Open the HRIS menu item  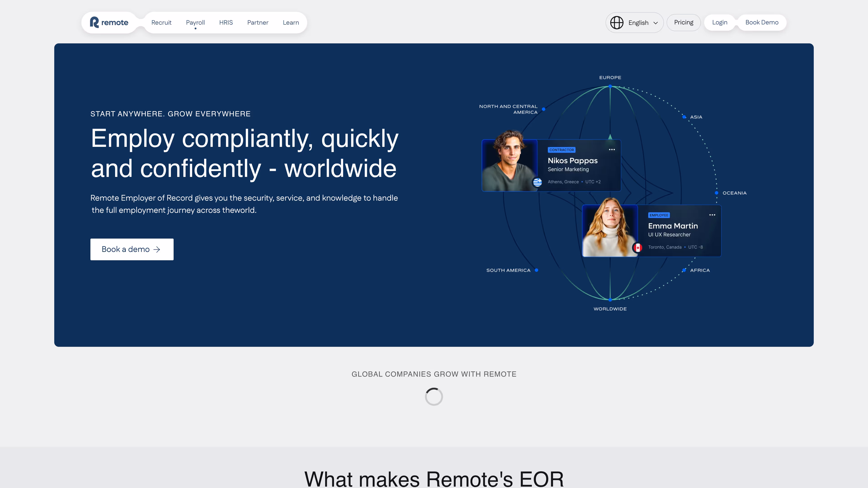pyautogui.click(x=226, y=23)
